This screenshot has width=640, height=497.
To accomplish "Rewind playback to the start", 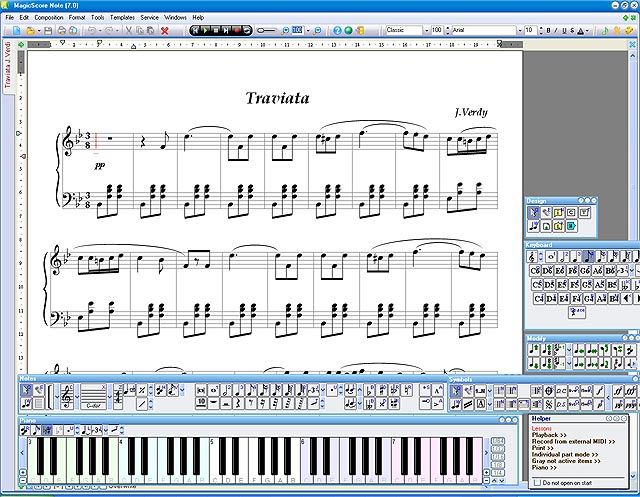I will [195, 30].
